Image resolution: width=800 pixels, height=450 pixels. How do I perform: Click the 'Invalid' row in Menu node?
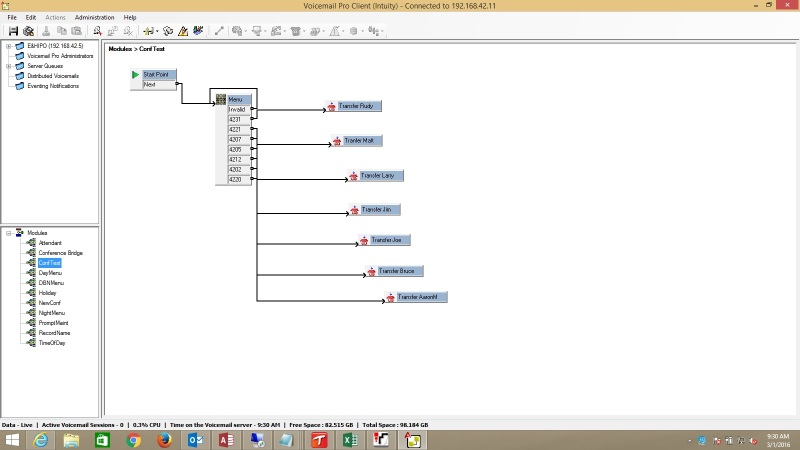tap(239, 110)
